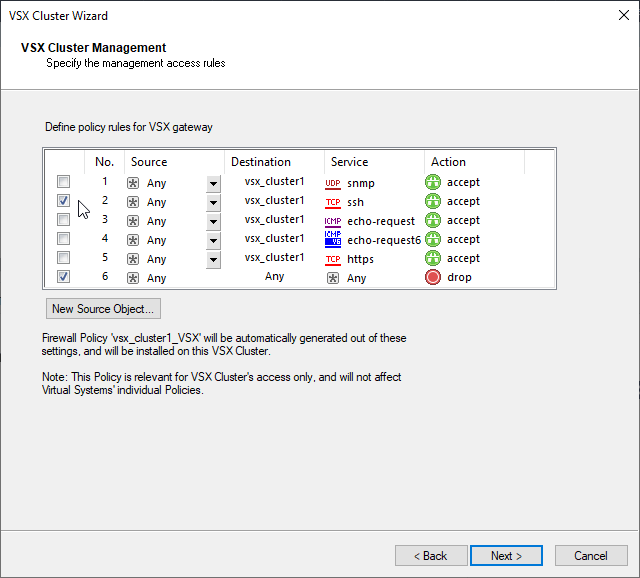Click the accept text in the https row

pyautogui.click(x=463, y=258)
